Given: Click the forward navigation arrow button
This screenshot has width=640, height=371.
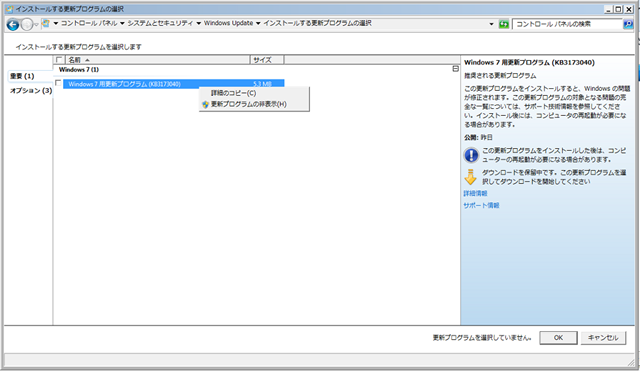Looking at the screenshot, I should (x=27, y=25).
